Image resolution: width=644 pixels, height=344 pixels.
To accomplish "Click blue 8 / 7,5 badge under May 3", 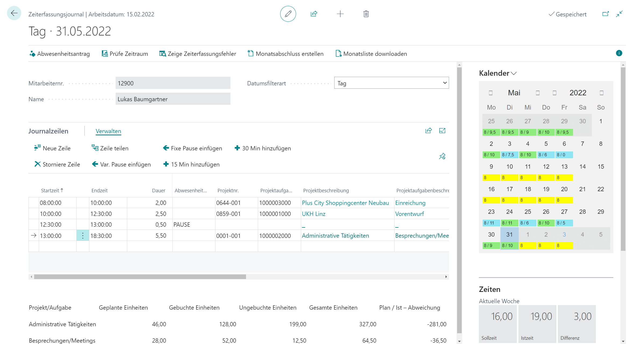I will 510,155.
